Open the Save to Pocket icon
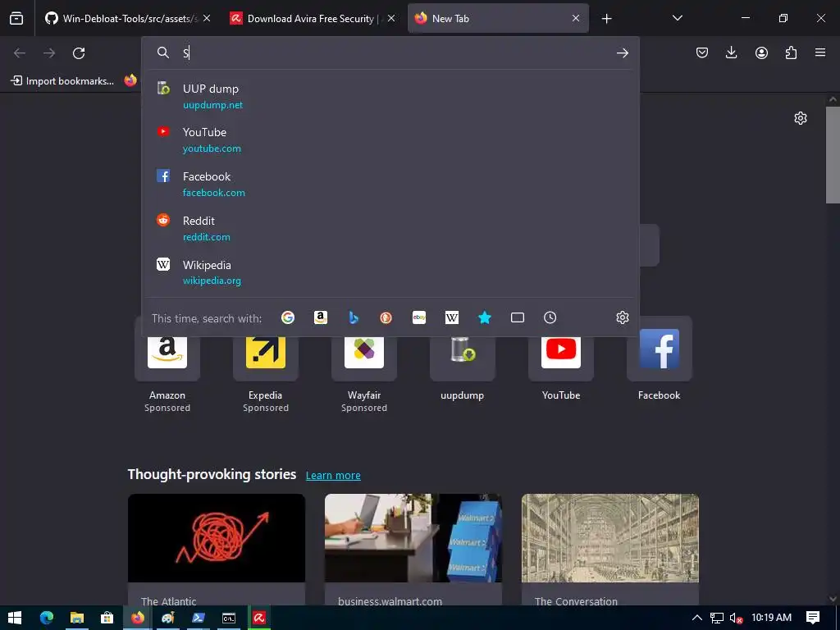Screen dimensions: 840x630 click(x=702, y=52)
